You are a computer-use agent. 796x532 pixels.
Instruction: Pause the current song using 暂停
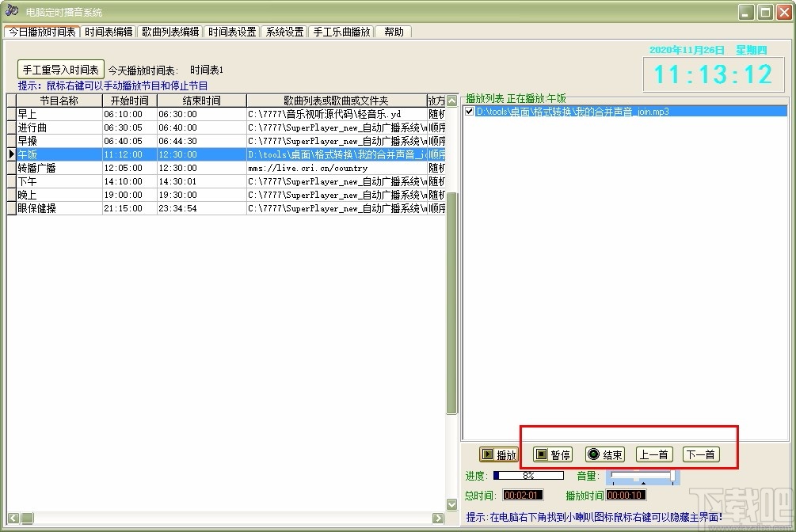552,454
